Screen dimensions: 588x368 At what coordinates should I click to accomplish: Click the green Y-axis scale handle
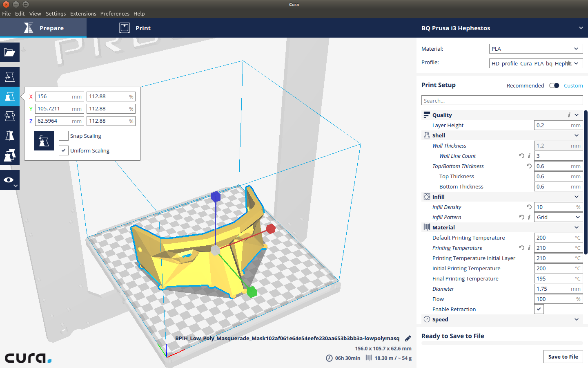[x=252, y=292]
